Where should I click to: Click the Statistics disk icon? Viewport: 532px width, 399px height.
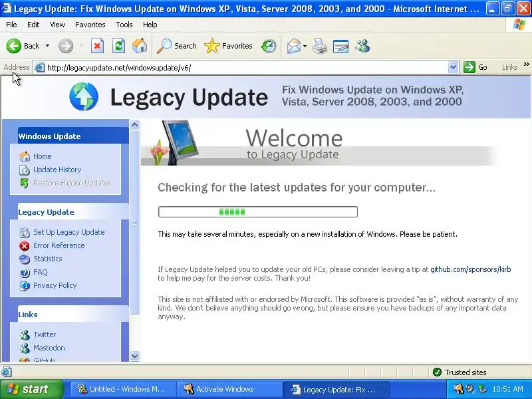(25, 259)
